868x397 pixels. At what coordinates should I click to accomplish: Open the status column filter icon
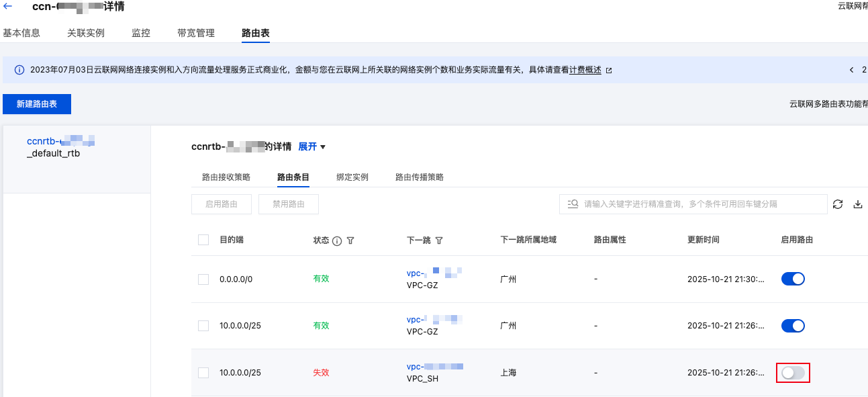tap(350, 240)
